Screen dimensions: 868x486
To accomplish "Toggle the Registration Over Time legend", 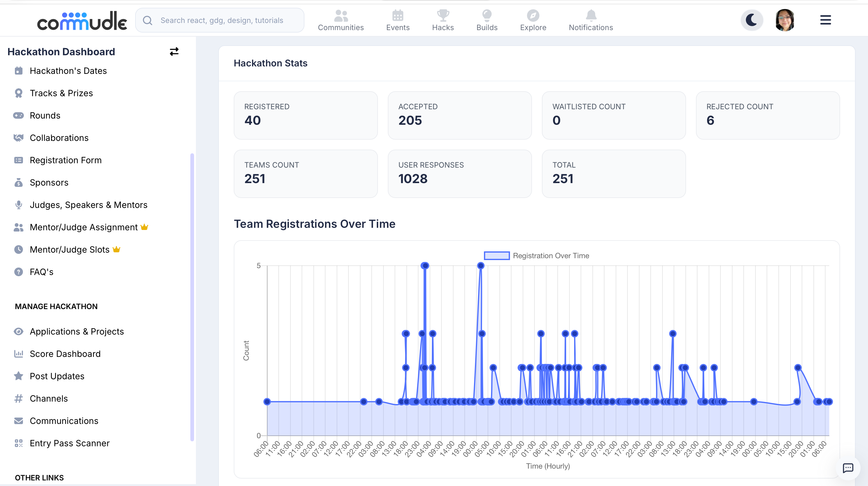I will click(x=536, y=256).
